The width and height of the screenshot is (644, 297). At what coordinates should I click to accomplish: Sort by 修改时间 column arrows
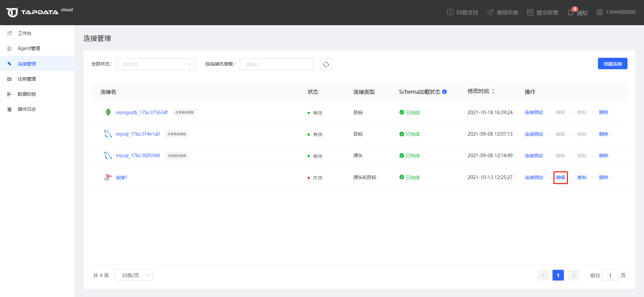pos(493,91)
